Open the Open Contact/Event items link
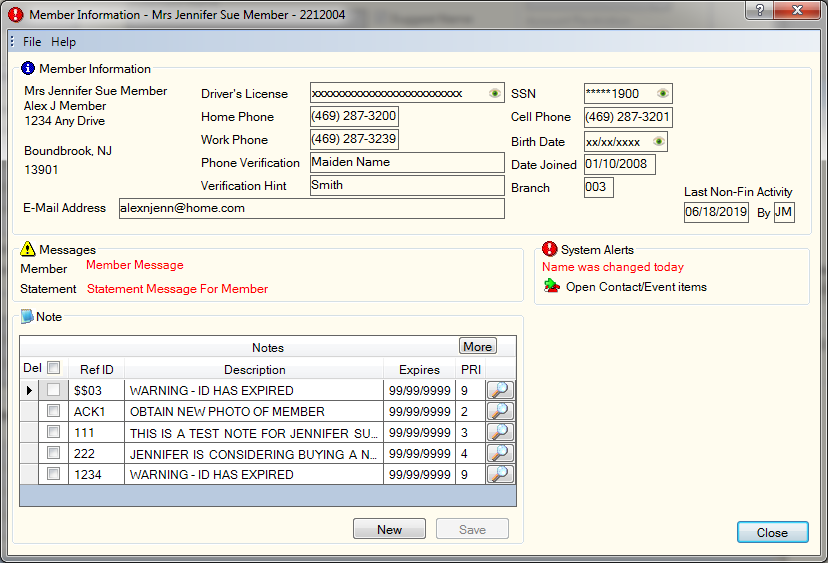828x563 pixels. [636, 287]
